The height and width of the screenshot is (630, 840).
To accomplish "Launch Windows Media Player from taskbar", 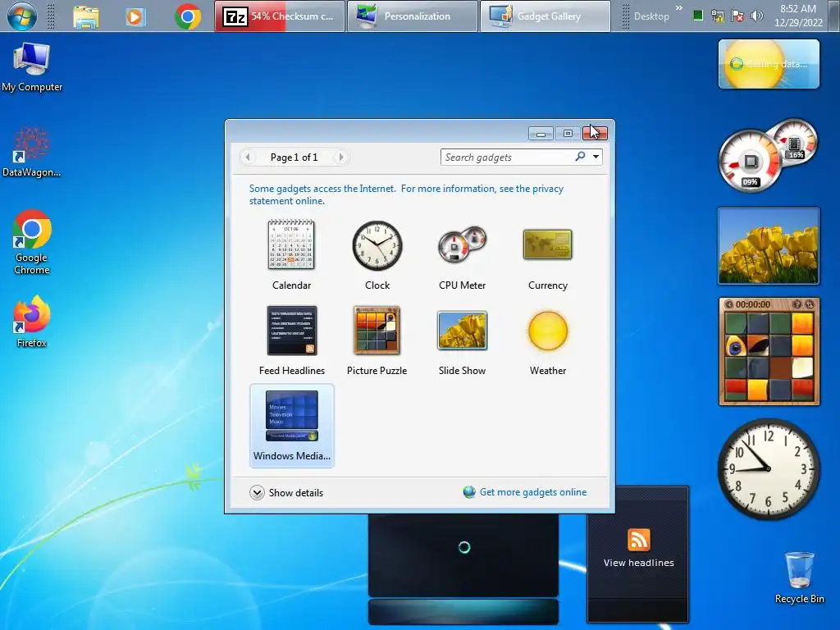I will 135,17.
